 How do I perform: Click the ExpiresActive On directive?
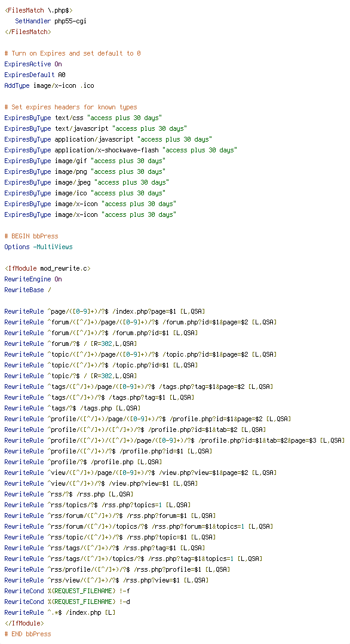[33, 64]
